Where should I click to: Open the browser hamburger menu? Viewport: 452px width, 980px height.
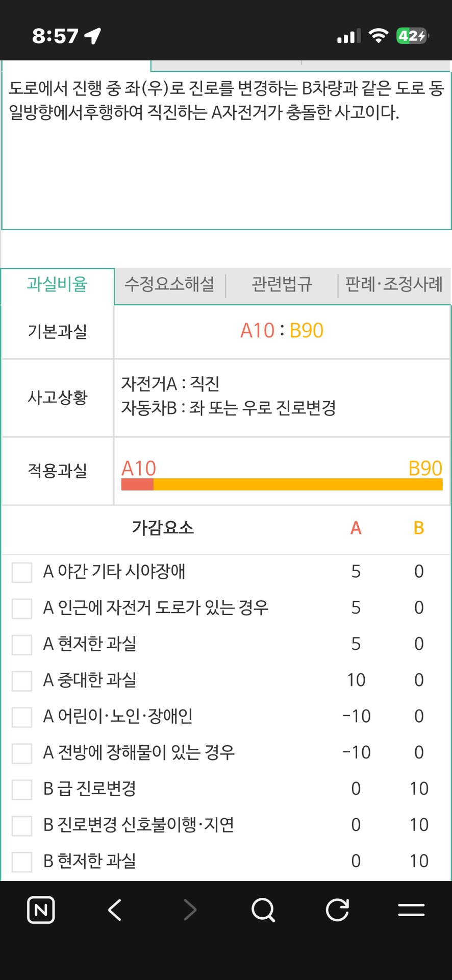(x=411, y=910)
